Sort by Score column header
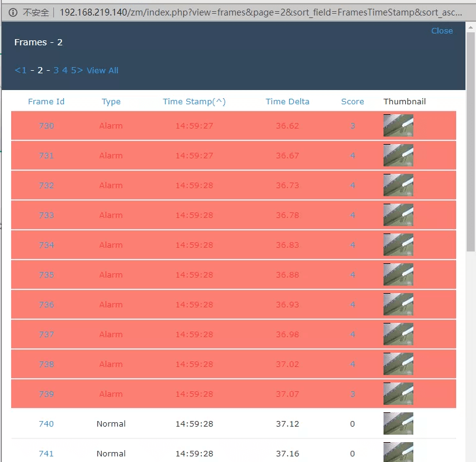Image resolution: width=476 pixels, height=462 pixels. coord(353,101)
